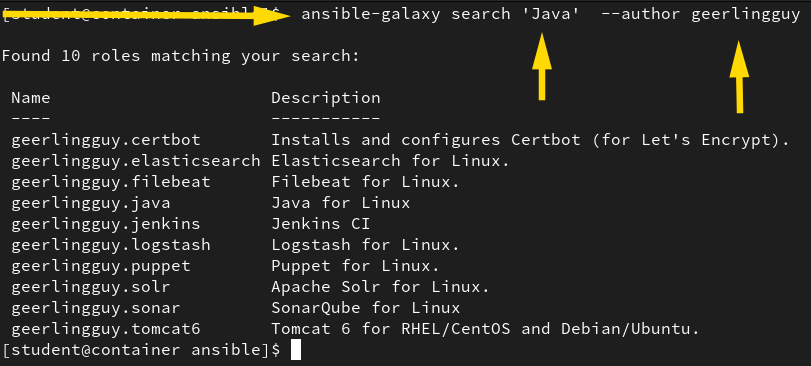Click the geerlingguy.filebeat role entry
This screenshot has height=366, width=811.
(111, 182)
